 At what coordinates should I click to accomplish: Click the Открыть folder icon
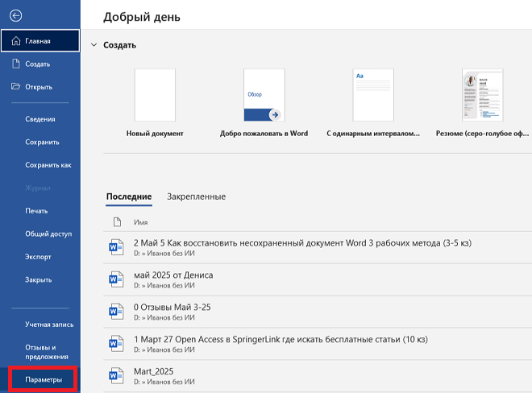[16, 87]
